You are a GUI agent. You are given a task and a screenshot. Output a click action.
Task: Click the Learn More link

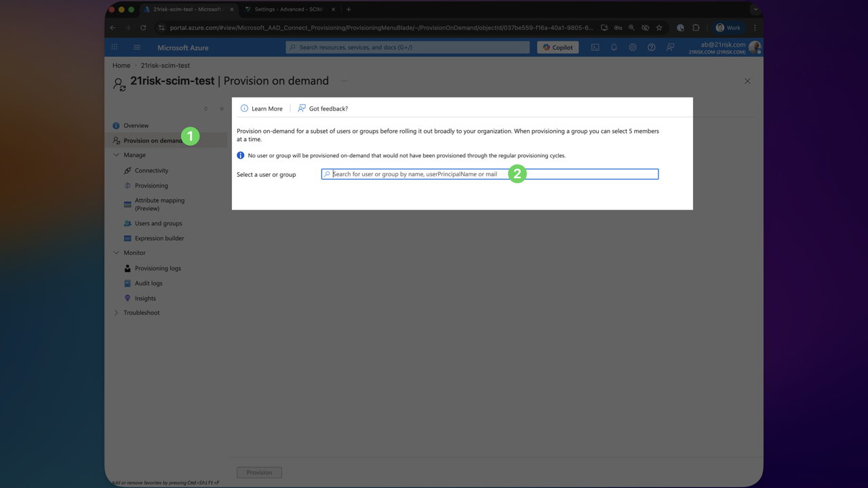coord(262,108)
